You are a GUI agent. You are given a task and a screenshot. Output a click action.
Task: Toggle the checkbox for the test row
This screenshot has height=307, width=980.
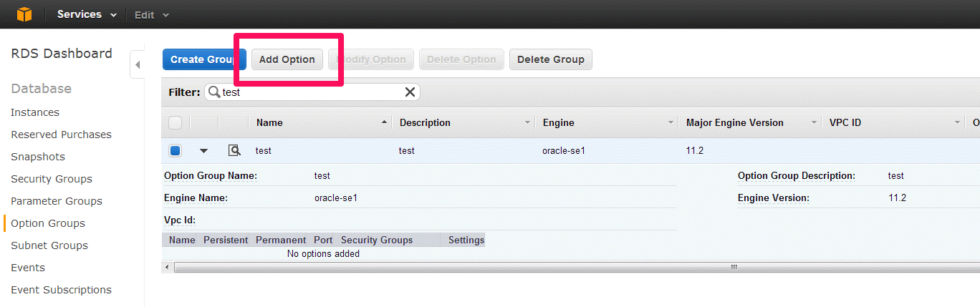pos(176,151)
